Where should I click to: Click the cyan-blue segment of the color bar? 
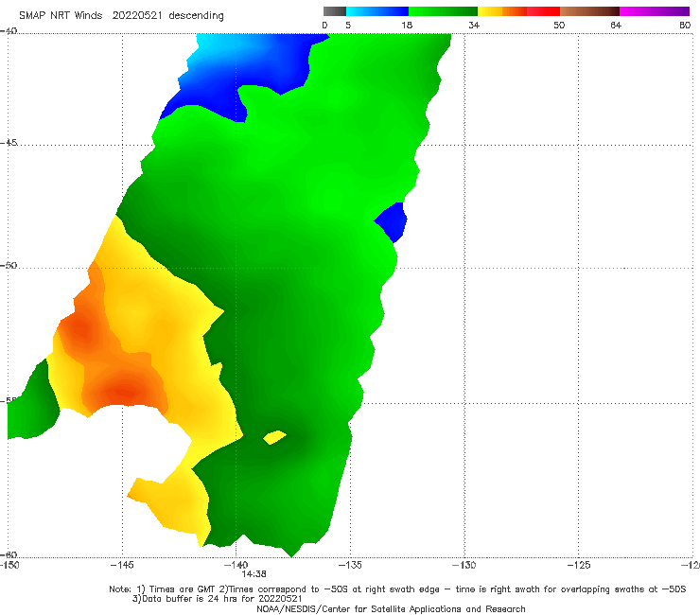click(377, 11)
